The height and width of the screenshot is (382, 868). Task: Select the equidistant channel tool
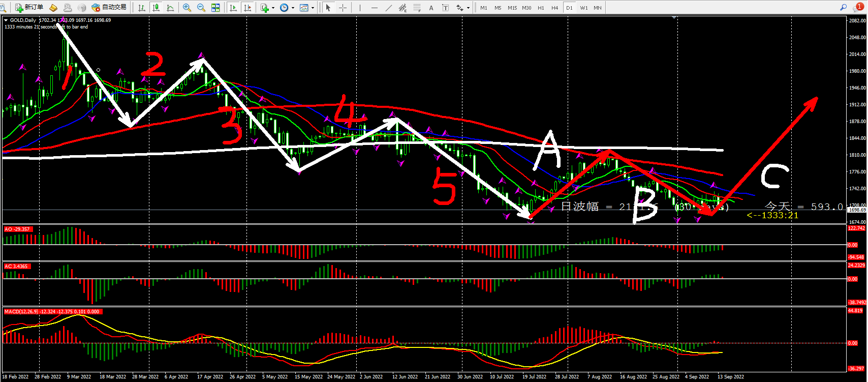(x=403, y=8)
